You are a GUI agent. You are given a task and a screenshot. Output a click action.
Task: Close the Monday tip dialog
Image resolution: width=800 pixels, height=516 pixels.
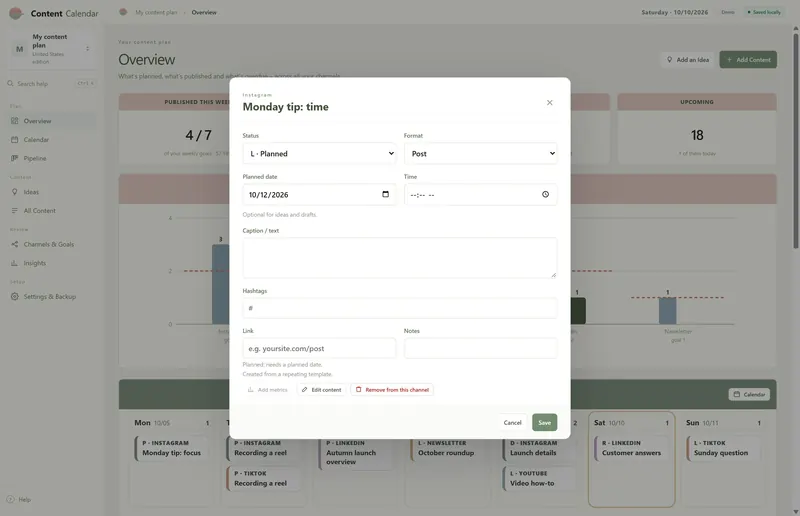(x=549, y=103)
